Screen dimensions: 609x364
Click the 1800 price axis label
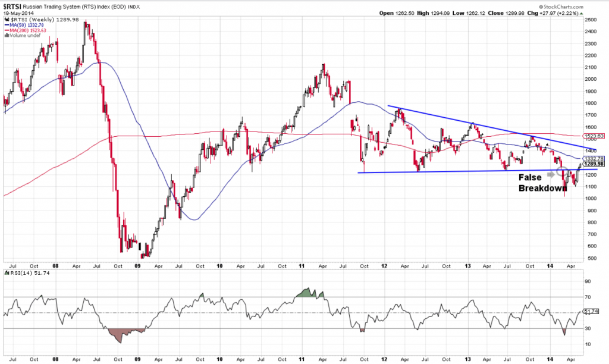[x=591, y=103]
